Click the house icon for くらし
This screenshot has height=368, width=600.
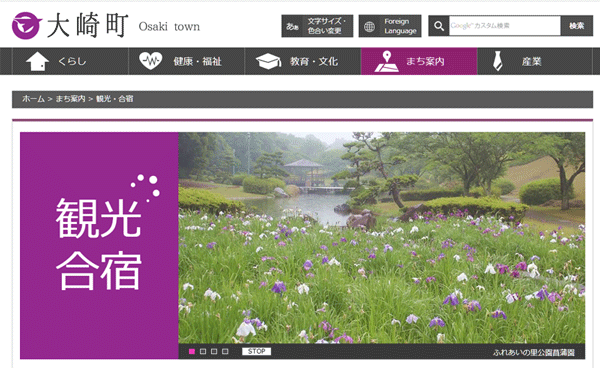(x=38, y=61)
